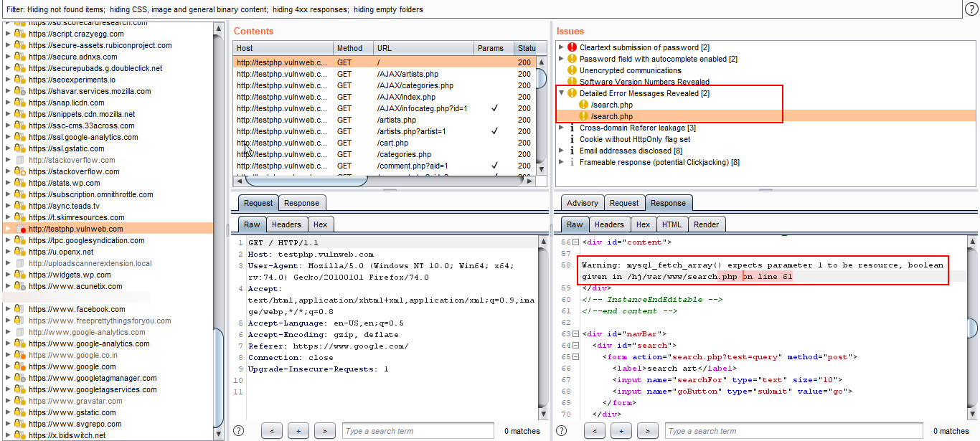This screenshot has height=441, width=980.
Task: Select the Unencrypted communications warning icon
Action: click(572, 70)
